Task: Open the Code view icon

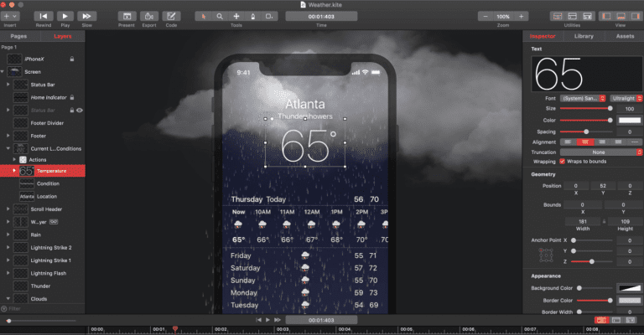Action: pos(171,16)
